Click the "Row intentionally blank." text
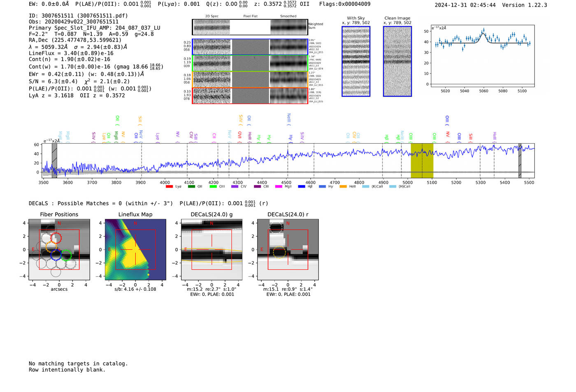 (67, 370)
